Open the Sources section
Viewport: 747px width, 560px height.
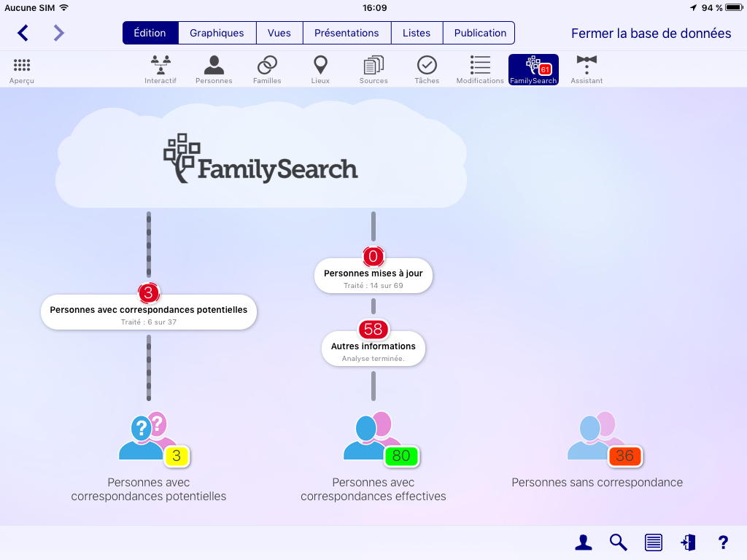pos(373,69)
